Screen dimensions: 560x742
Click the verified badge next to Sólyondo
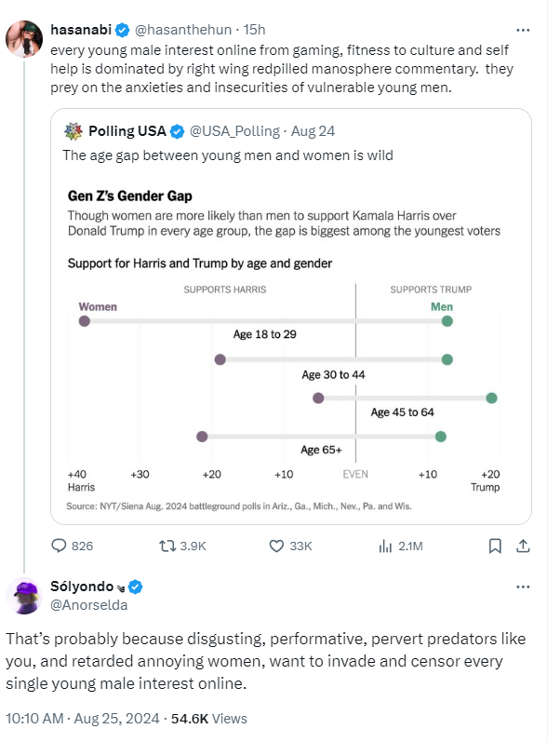[136, 587]
